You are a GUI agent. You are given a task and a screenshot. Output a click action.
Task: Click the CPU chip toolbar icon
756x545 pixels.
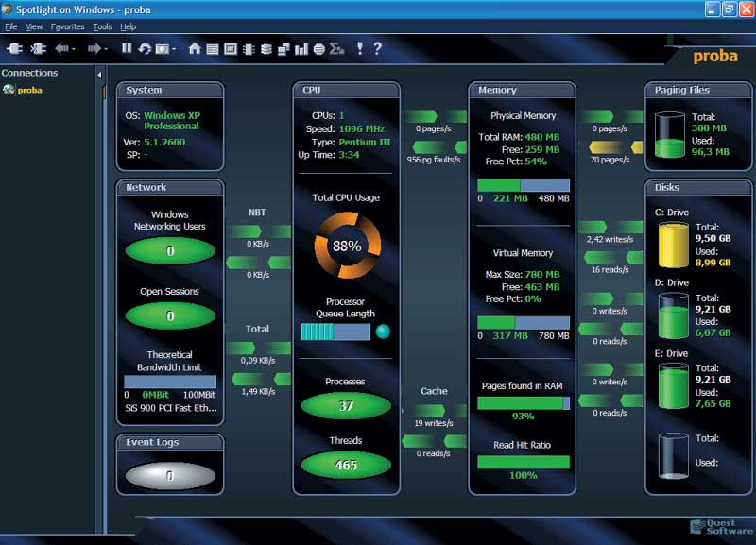pyautogui.click(x=249, y=49)
